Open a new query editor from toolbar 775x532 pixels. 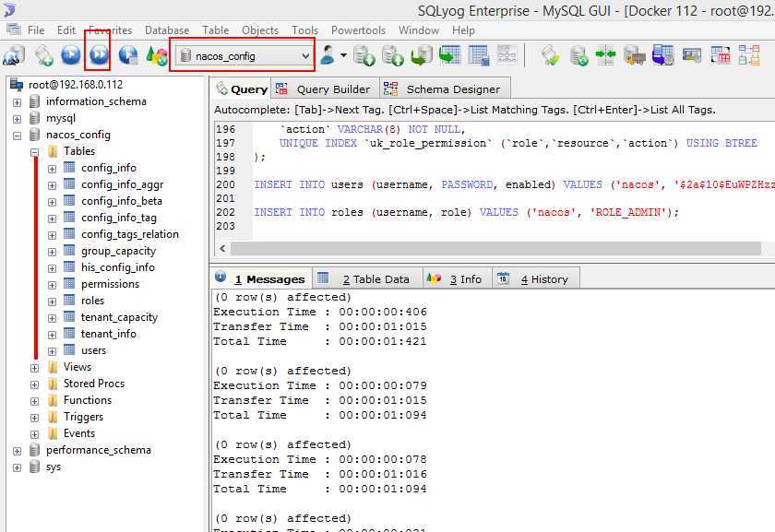pos(43,55)
